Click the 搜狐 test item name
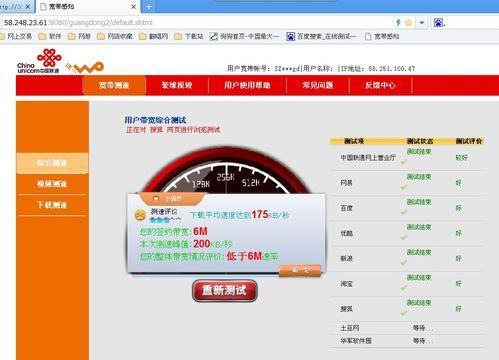The width and height of the screenshot is (499, 360). (346, 309)
